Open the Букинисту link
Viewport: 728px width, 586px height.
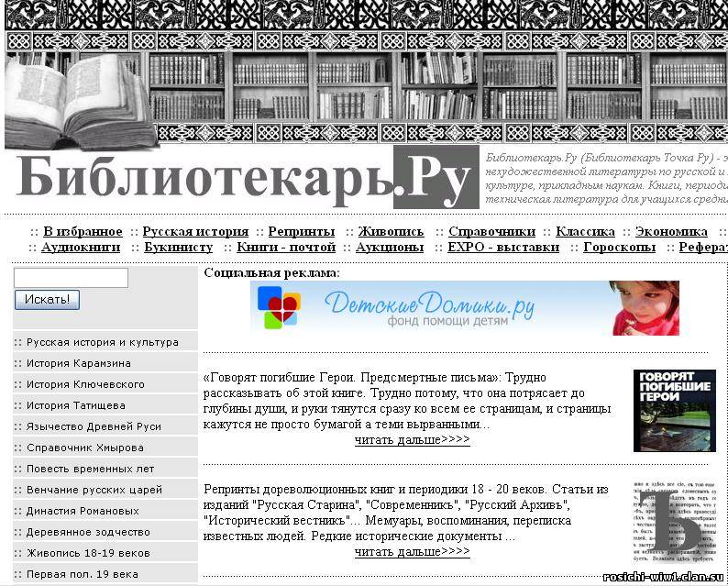click(178, 247)
